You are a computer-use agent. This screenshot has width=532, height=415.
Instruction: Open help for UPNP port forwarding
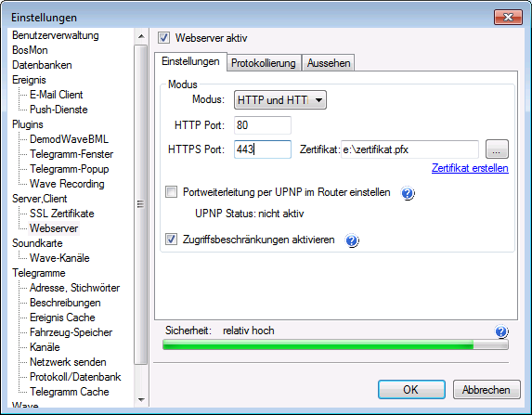[408, 193]
